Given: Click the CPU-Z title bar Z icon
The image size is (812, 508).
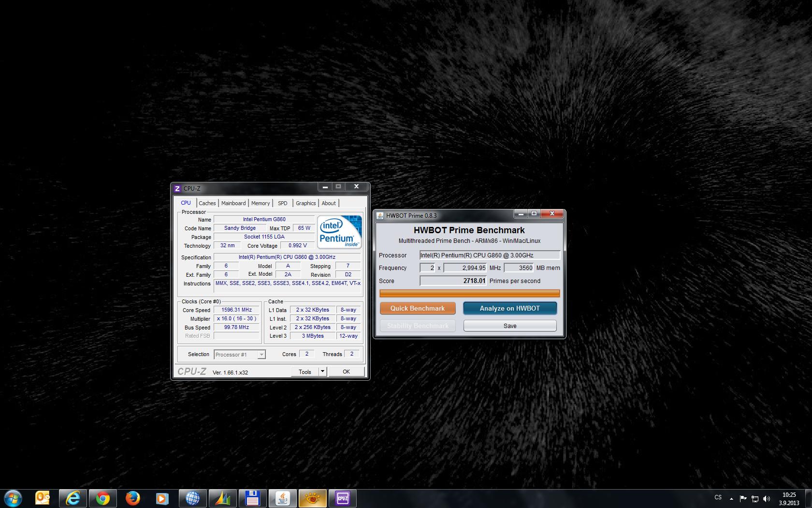Looking at the screenshot, I should [x=177, y=189].
